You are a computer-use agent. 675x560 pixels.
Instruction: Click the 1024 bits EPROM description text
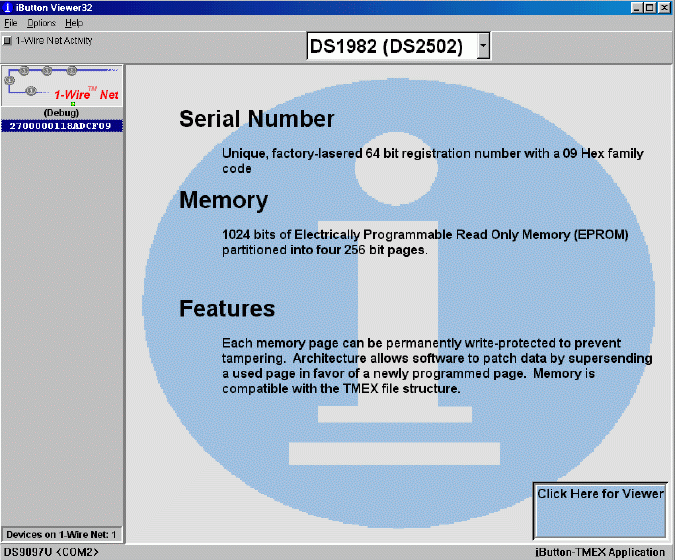pos(425,242)
